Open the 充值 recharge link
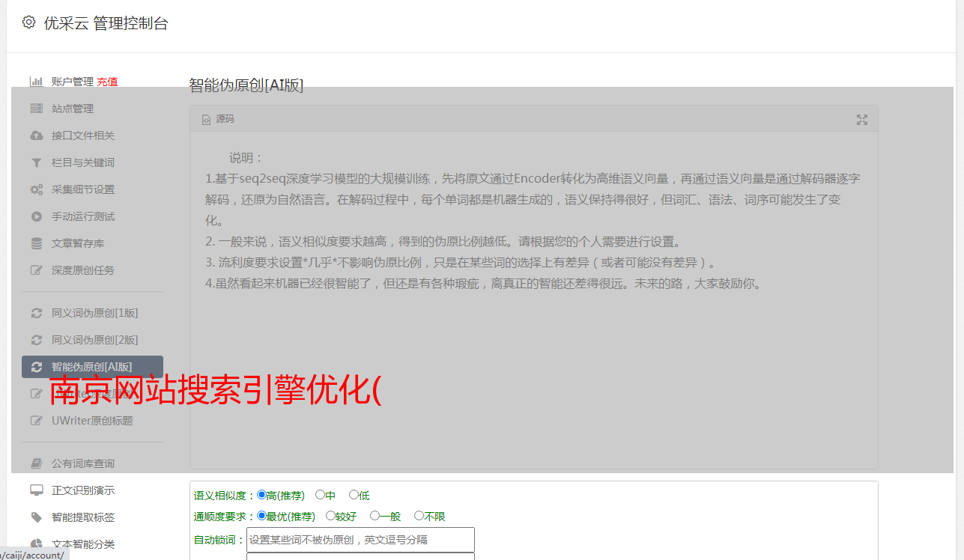Screen dimensions: 964x560 pos(107,82)
